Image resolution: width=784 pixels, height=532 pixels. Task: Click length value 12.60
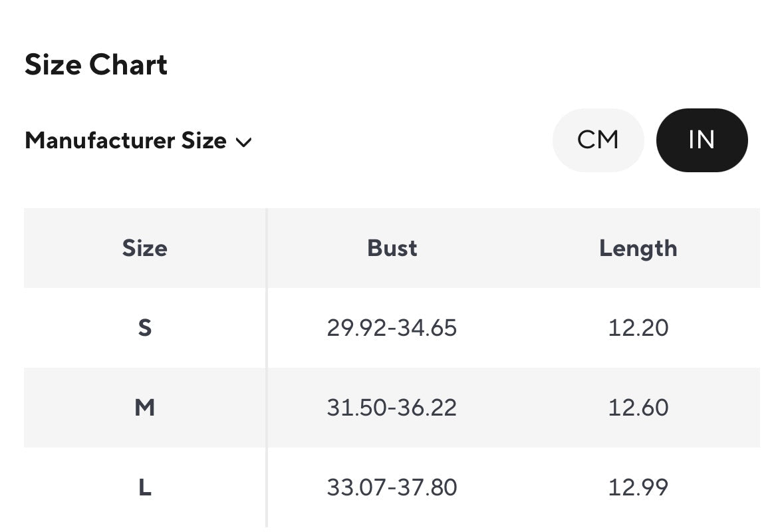[638, 408]
